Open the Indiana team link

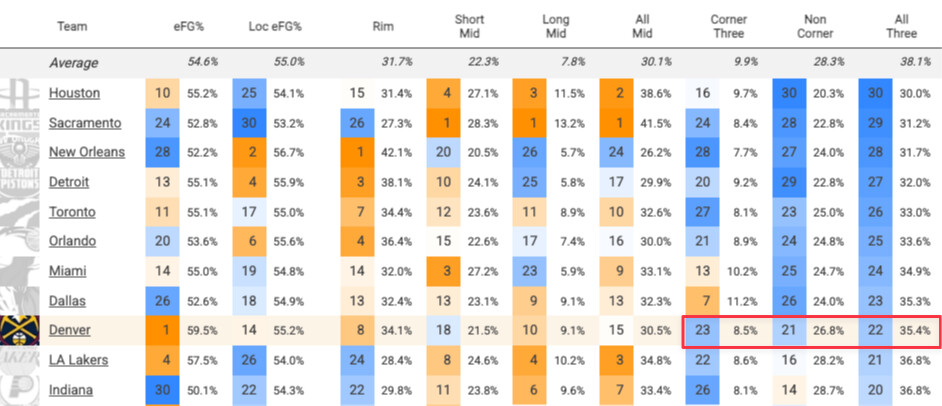pyautogui.click(x=71, y=390)
